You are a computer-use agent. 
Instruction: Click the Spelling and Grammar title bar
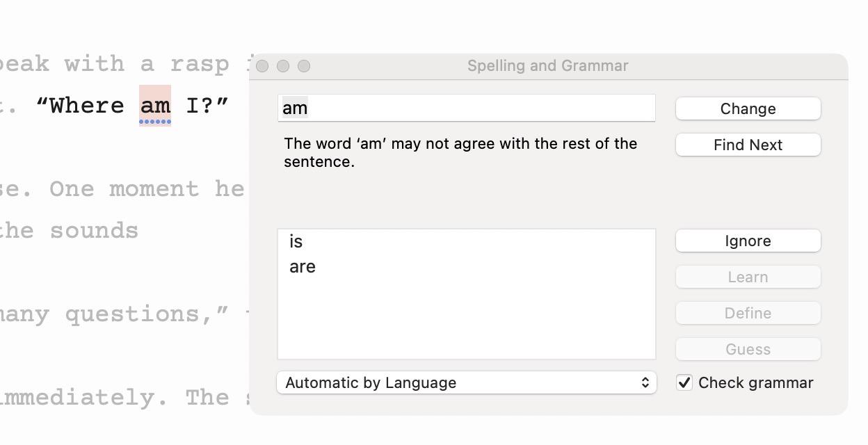[x=549, y=65]
